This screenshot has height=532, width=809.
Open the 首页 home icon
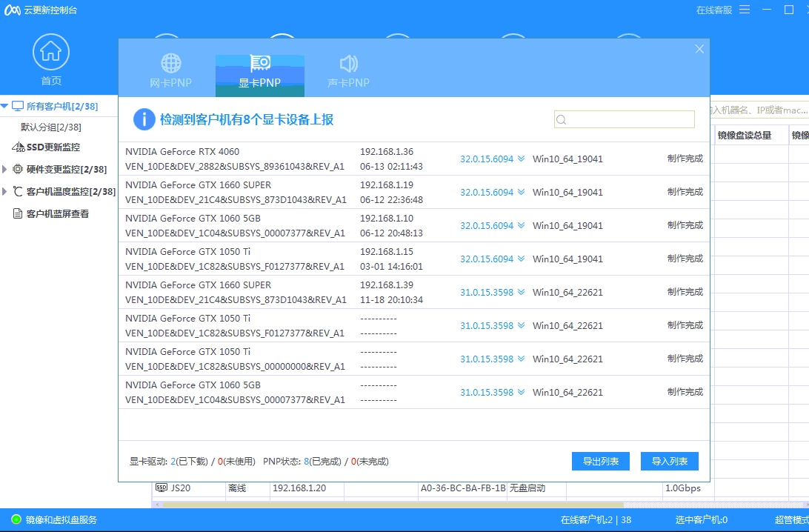(x=50, y=52)
